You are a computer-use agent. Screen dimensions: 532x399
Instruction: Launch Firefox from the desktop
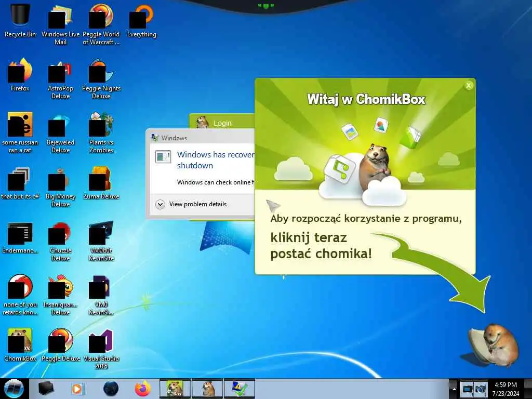(x=20, y=75)
